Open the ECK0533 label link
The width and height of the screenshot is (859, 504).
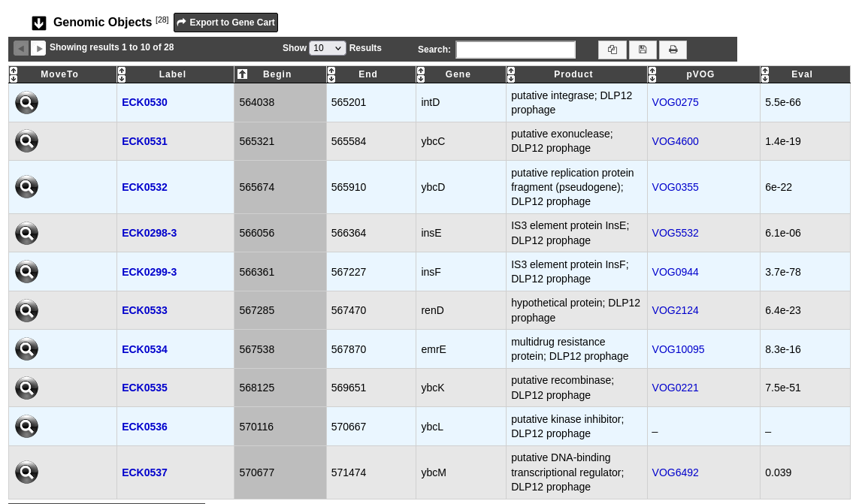pos(144,311)
